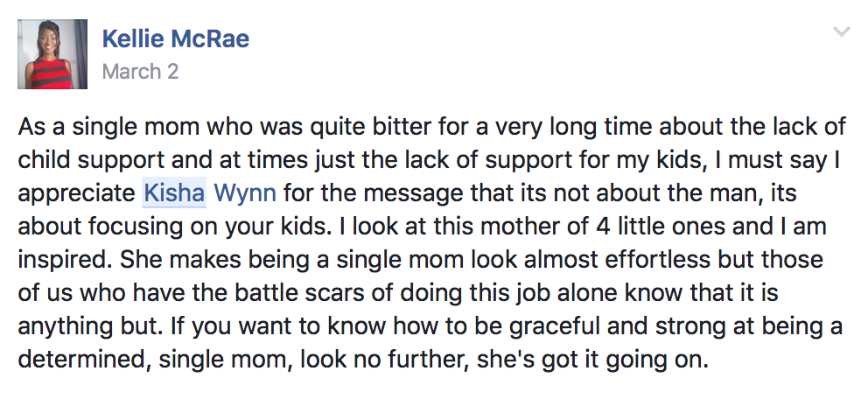Open Kellie McRae's profile picture
The height and width of the screenshot is (399, 868).
pos(52,54)
